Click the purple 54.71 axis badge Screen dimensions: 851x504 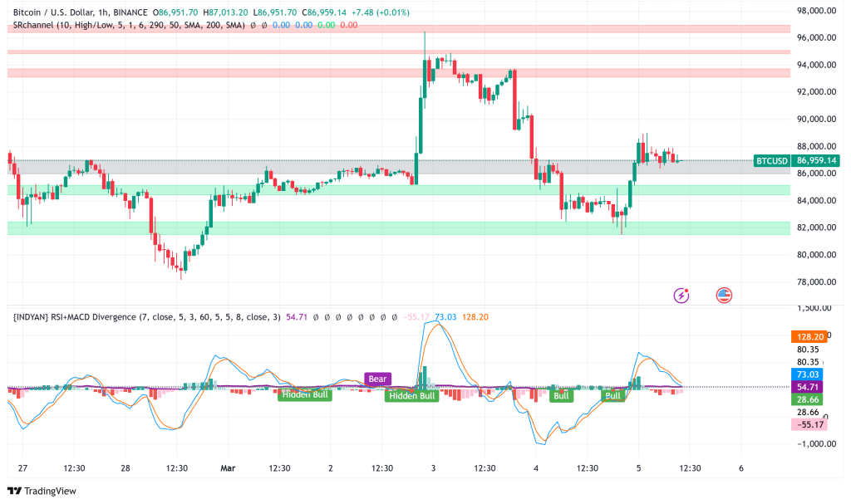point(807,387)
